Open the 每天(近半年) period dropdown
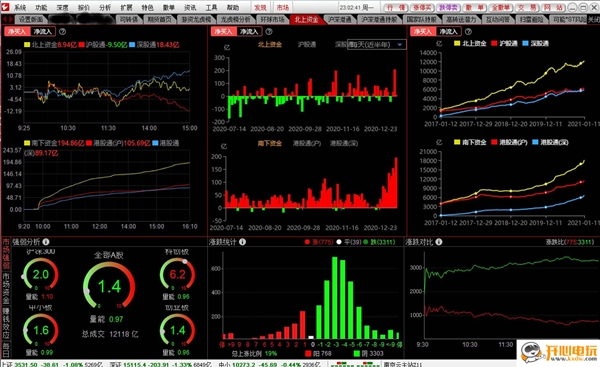Image resolution: width=600 pixels, height=367 pixels. click(377, 45)
